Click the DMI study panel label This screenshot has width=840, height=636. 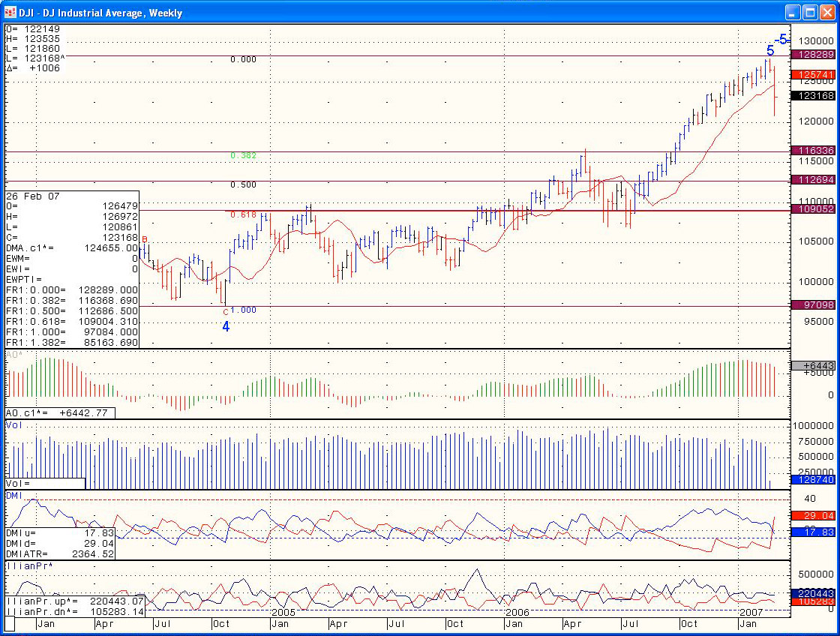pyautogui.click(x=14, y=496)
